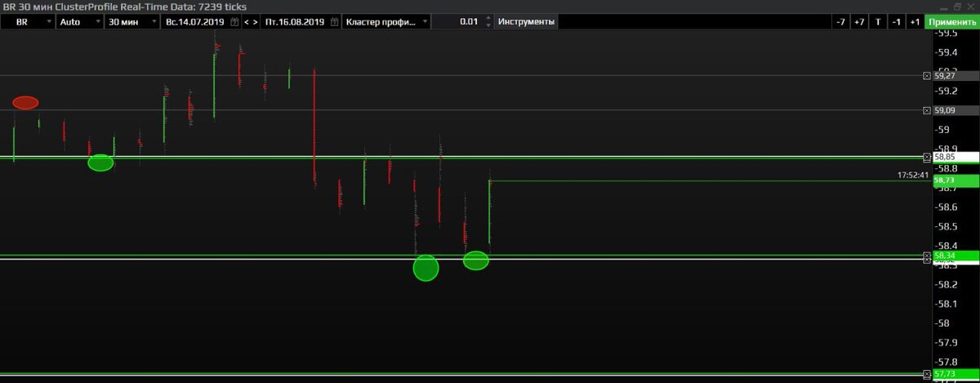The image size is (980, 383).
Task: Open the 30 мин timeframe dropdown
Action: (x=132, y=21)
